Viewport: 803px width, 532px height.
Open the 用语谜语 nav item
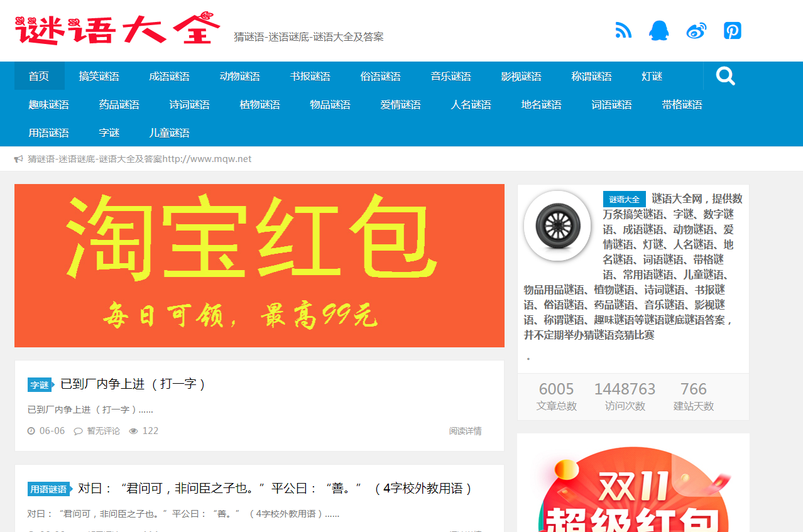coord(48,133)
